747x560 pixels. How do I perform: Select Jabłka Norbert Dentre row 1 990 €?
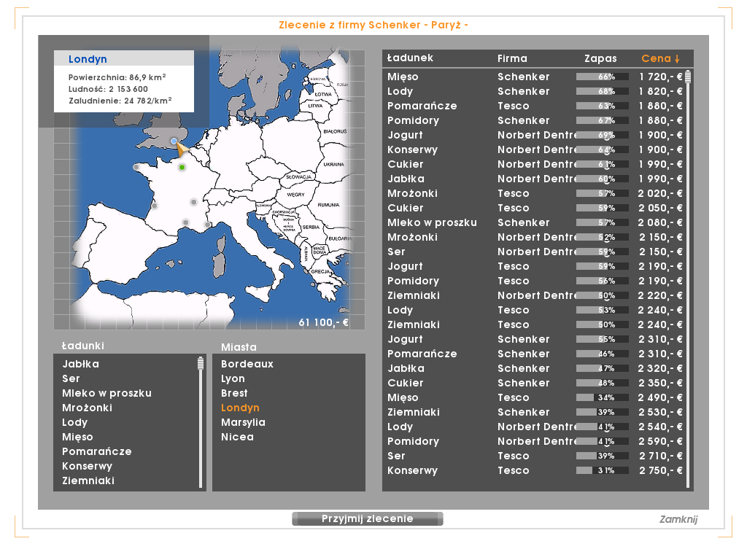535,179
